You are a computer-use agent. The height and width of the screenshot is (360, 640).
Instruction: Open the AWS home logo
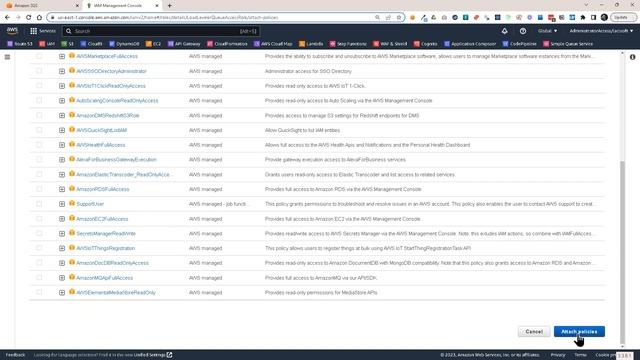(x=12, y=31)
